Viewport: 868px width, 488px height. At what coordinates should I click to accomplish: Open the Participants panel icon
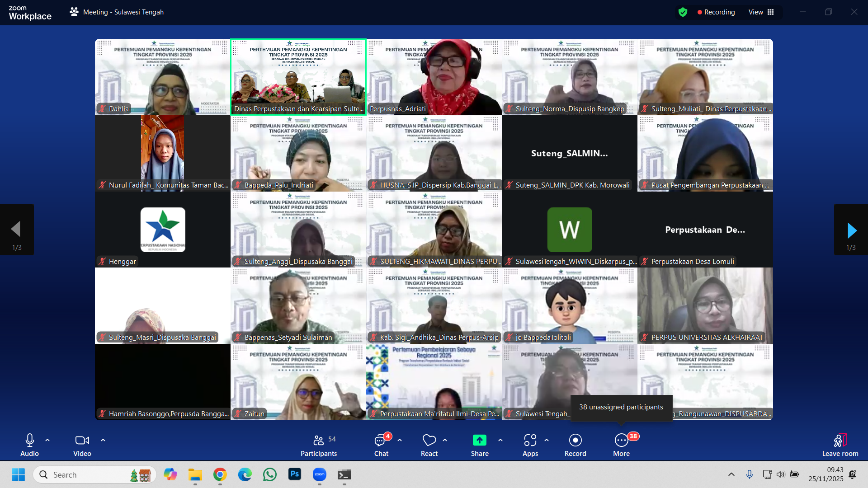pyautogui.click(x=319, y=440)
